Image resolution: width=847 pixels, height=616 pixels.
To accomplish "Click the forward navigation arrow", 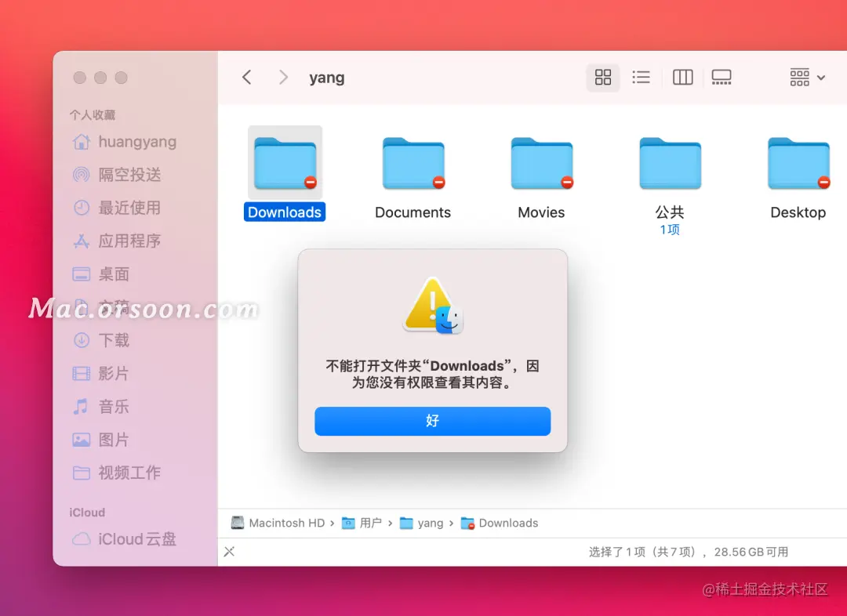I will [x=283, y=78].
